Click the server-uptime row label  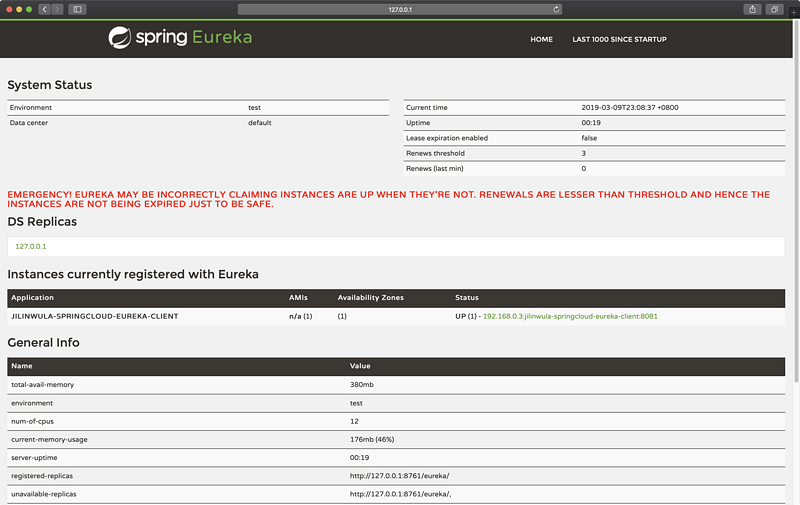click(x=34, y=458)
